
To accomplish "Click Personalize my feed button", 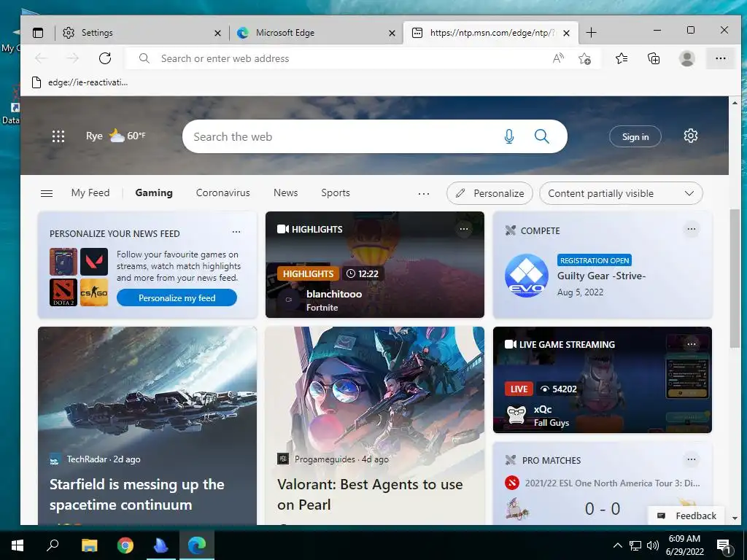I will coord(177,297).
